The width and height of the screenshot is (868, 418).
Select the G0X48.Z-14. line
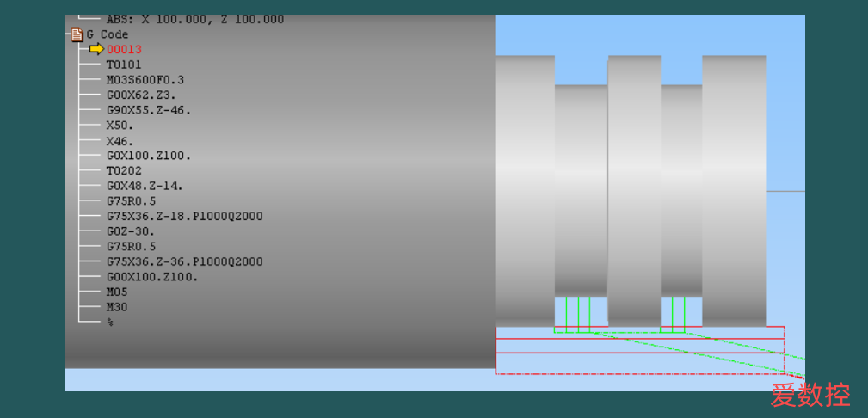[x=145, y=186]
